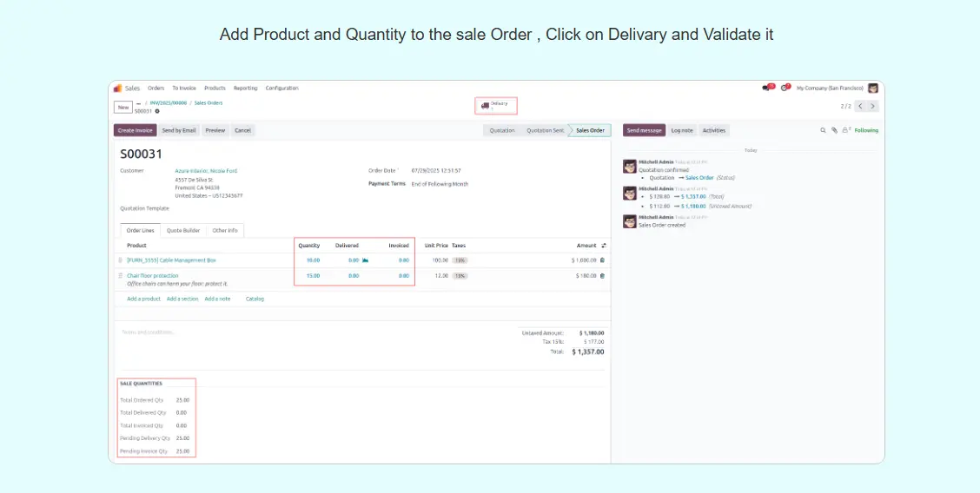Open the Delivery smart button with truck icon
Screen dimensions: 980x493
495,105
